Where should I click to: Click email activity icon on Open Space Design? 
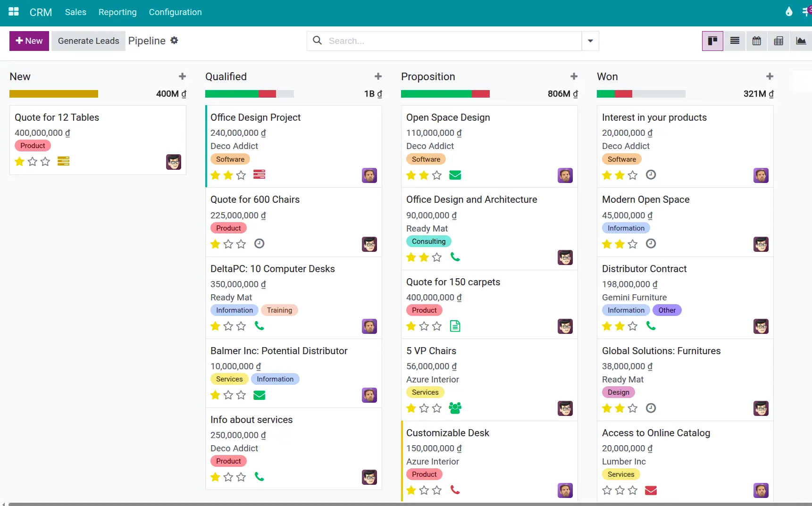(455, 175)
